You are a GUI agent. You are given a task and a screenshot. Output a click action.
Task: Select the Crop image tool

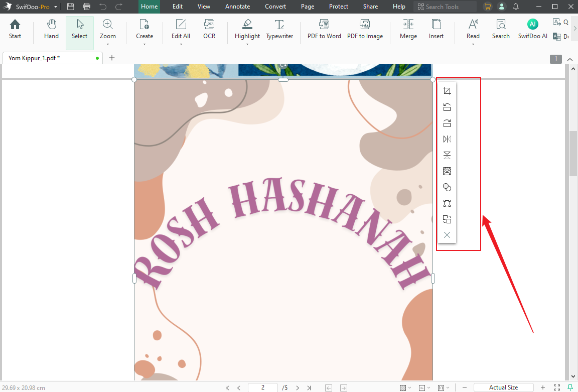447,91
